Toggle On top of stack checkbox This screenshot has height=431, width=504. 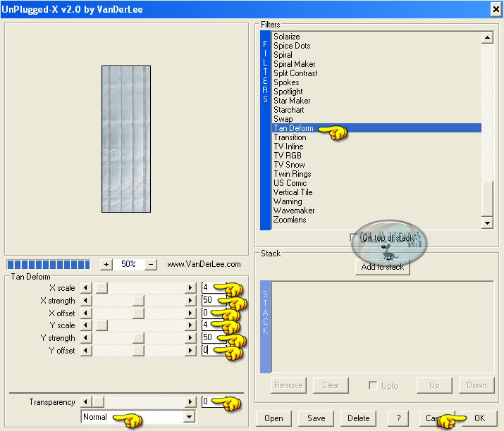[354, 237]
